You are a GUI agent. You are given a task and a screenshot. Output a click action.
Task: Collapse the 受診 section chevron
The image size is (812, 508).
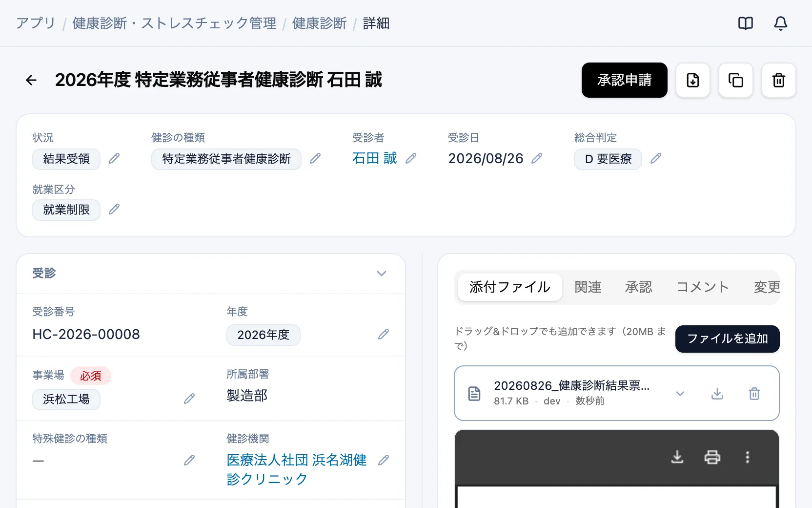click(382, 274)
